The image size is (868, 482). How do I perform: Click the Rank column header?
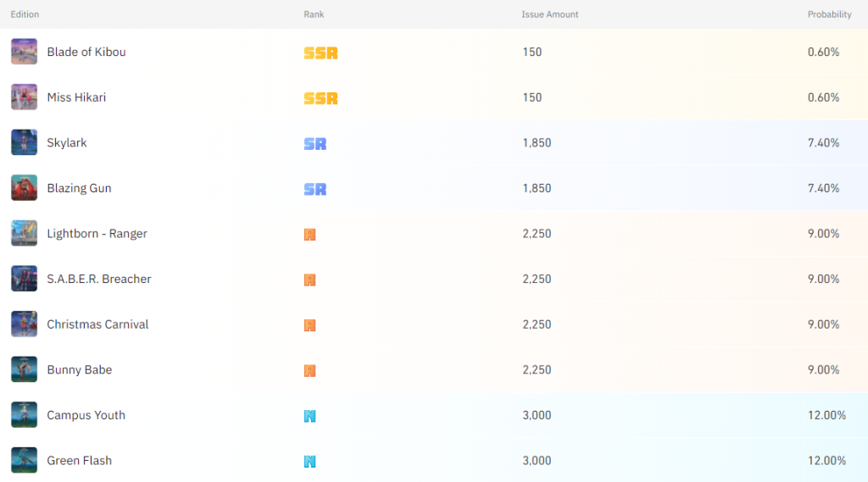314,14
